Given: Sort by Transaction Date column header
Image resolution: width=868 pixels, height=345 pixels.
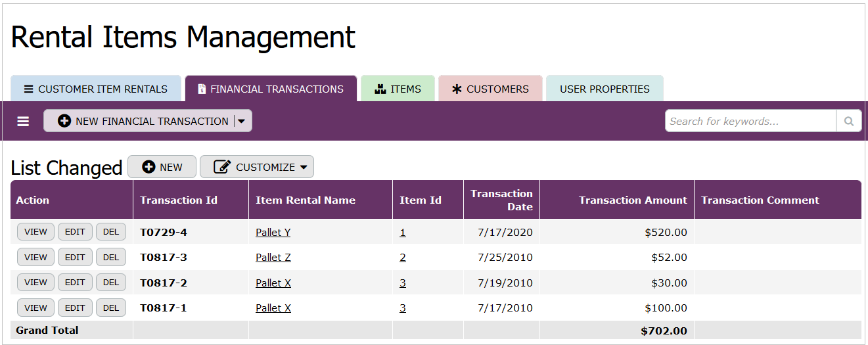Looking at the screenshot, I should pyautogui.click(x=501, y=200).
